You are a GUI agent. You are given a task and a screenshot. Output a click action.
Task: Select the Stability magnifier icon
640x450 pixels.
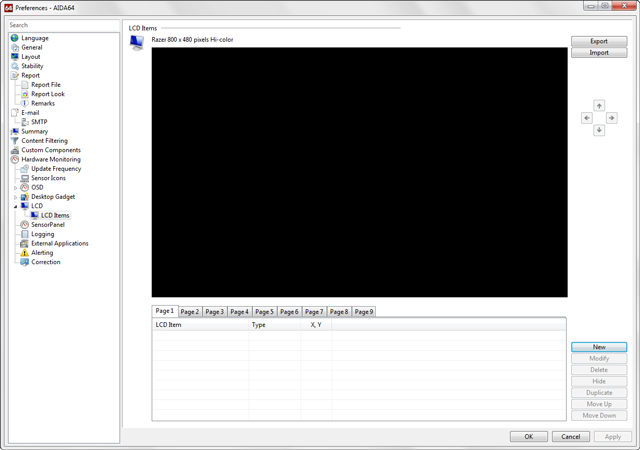(15, 66)
